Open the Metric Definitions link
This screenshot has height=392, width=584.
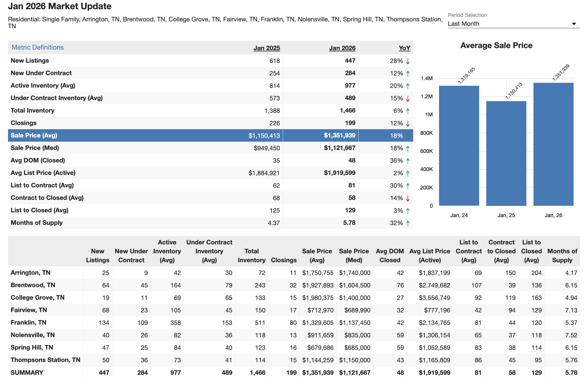[37, 47]
